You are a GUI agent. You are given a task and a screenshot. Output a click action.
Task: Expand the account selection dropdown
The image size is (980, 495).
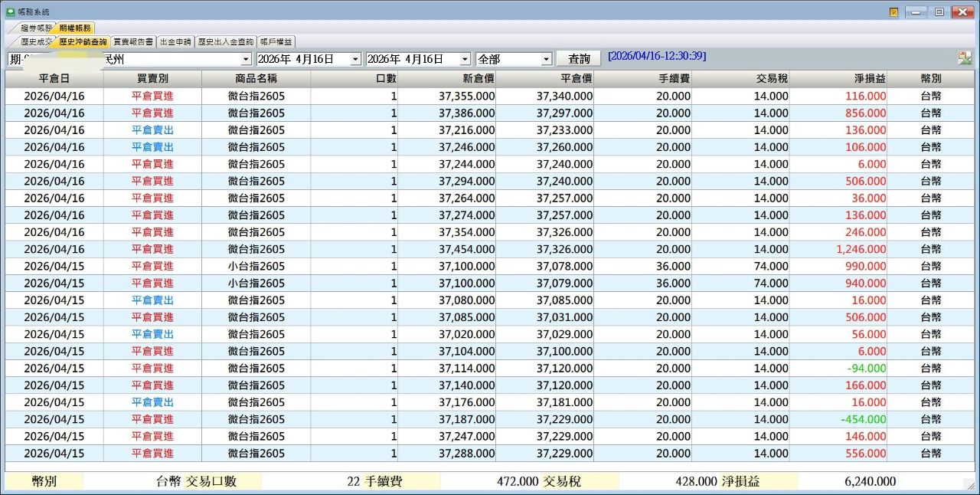click(246, 59)
